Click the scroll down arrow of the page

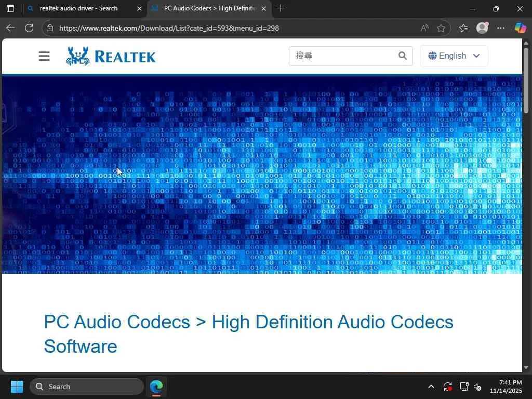(526, 367)
